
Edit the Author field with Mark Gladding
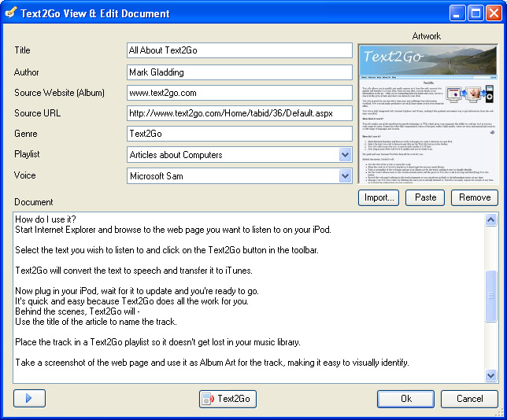tap(239, 72)
